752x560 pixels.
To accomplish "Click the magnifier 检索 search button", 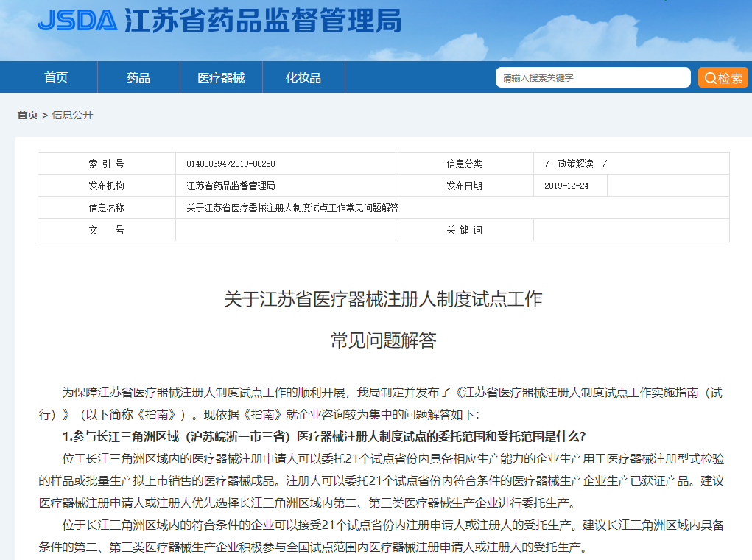I will (723, 78).
